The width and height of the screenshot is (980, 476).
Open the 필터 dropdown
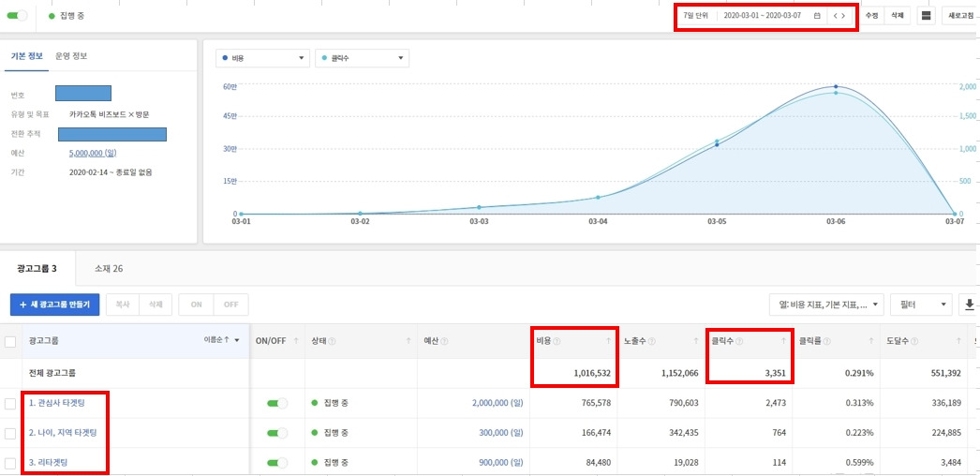point(921,305)
